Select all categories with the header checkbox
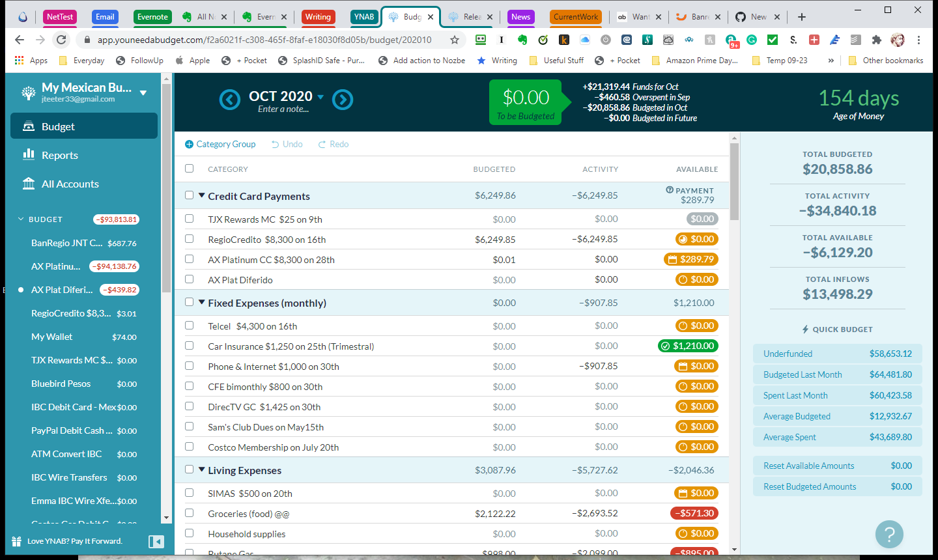This screenshot has height=560, width=938. [x=189, y=168]
